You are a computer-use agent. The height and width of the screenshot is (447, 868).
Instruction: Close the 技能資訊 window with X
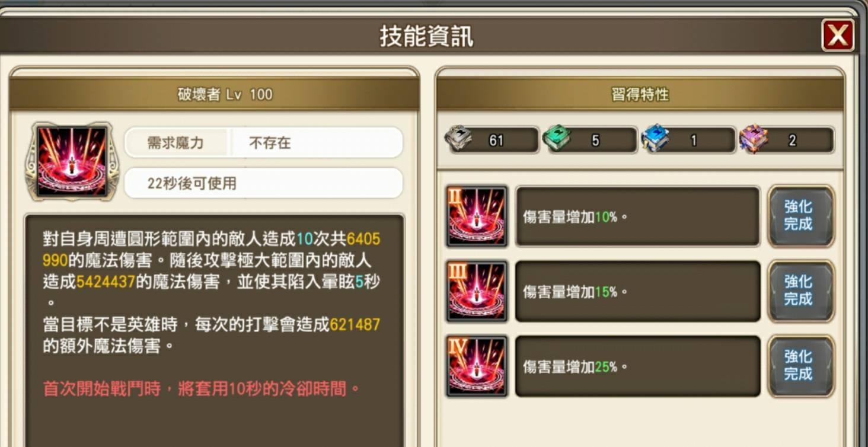pos(838,36)
